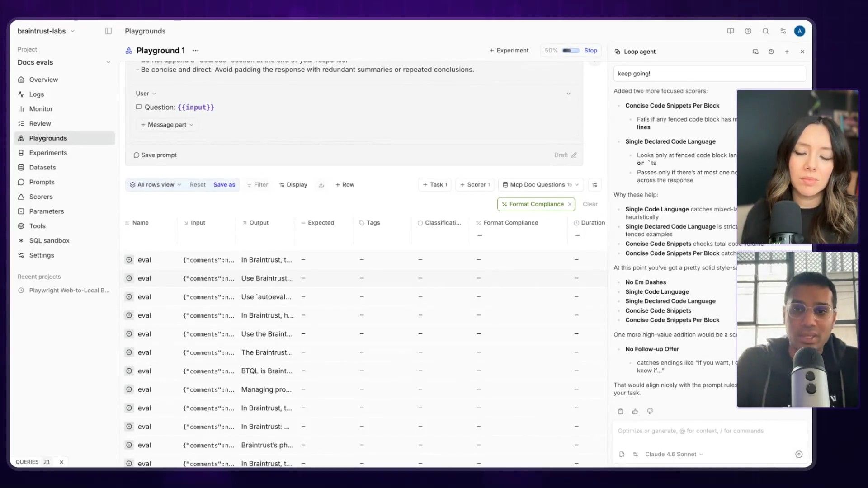
Task: Add a Task
Action: [434, 185]
